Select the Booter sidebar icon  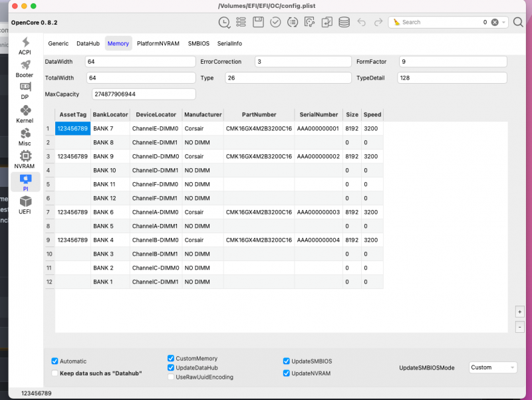pos(25,68)
